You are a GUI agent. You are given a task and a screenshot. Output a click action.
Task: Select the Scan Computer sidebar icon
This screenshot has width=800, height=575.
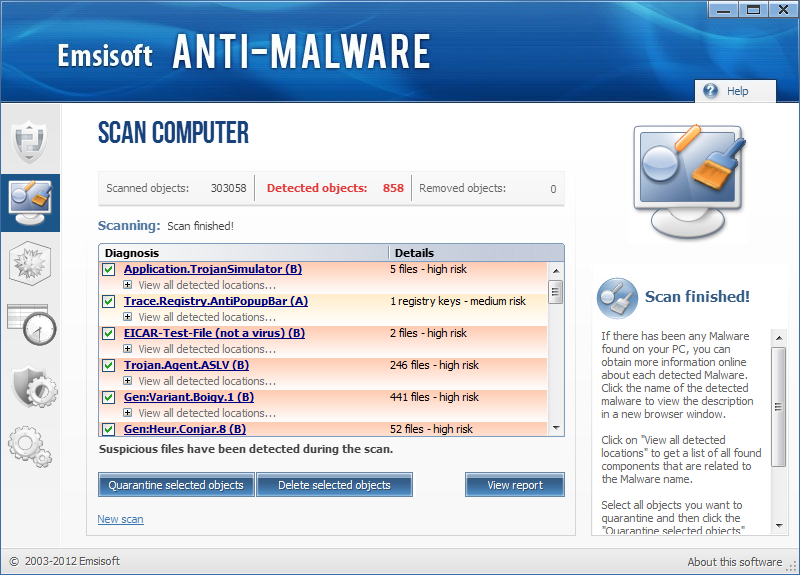click(31, 203)
